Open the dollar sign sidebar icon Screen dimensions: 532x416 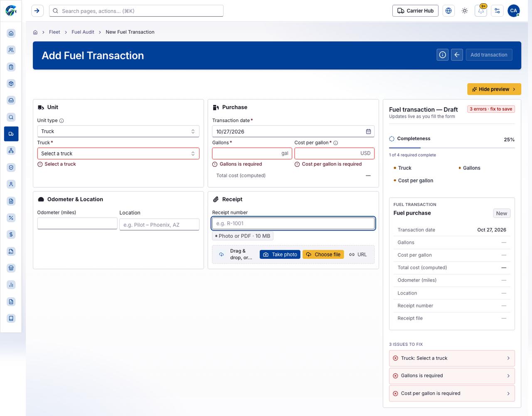11,235
